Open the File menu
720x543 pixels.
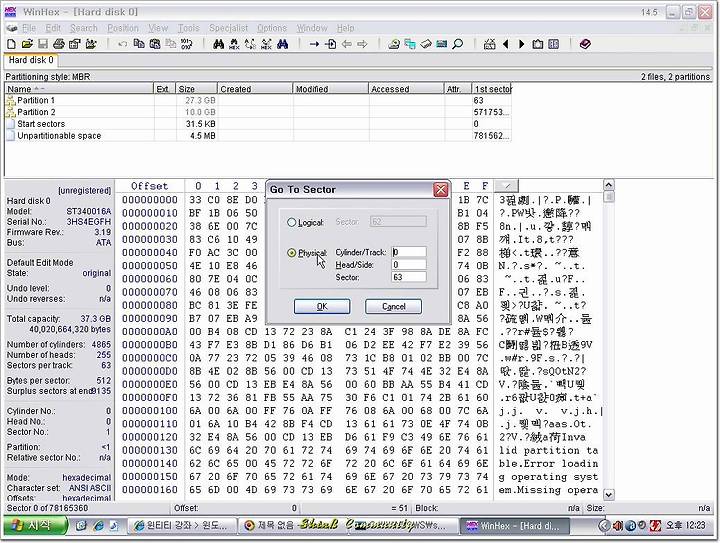tap(28, 28)
